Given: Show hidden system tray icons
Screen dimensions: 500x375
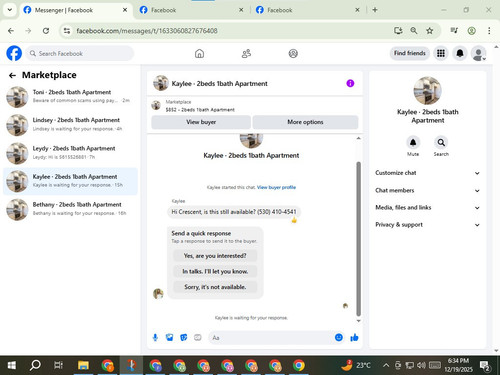Looking at the screenshot, I should pyautogui.click(x=386, y=366).
